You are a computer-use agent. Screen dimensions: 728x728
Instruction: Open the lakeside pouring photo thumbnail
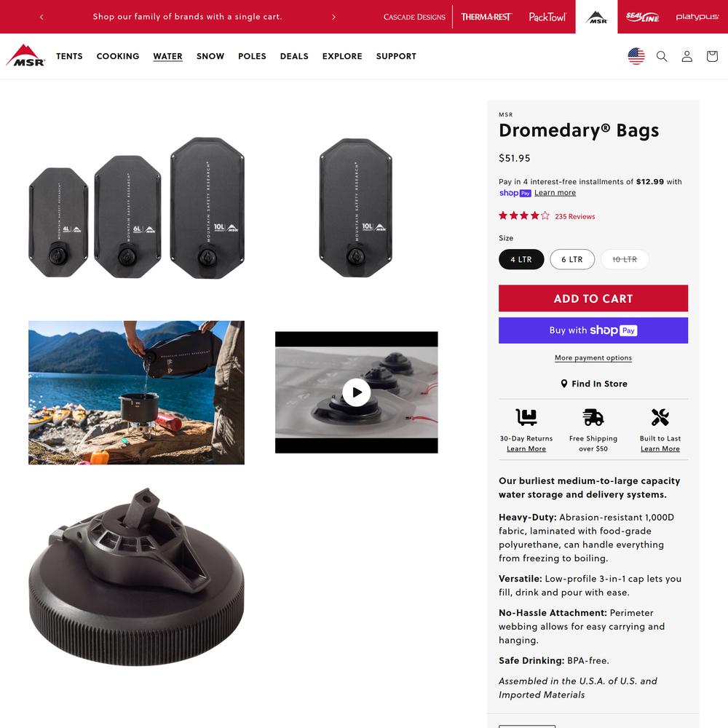point(136,392)
